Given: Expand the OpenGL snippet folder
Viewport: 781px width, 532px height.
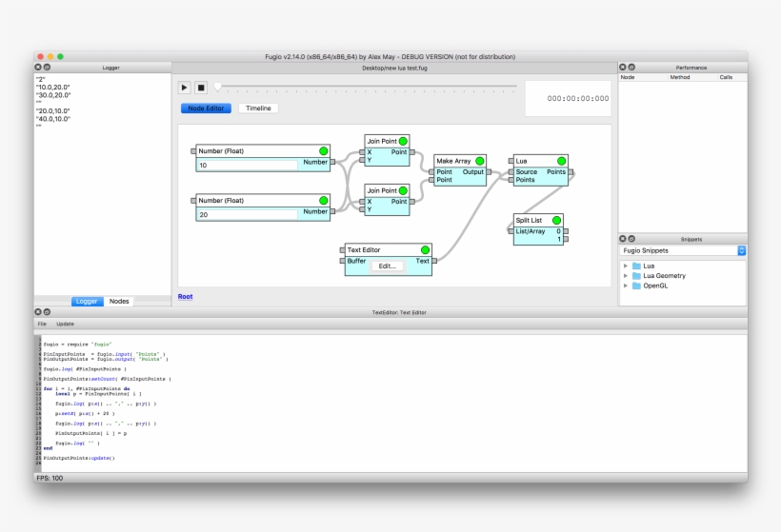Looking at the screenshot, I should pyautogui.click(x=626, y=286).
